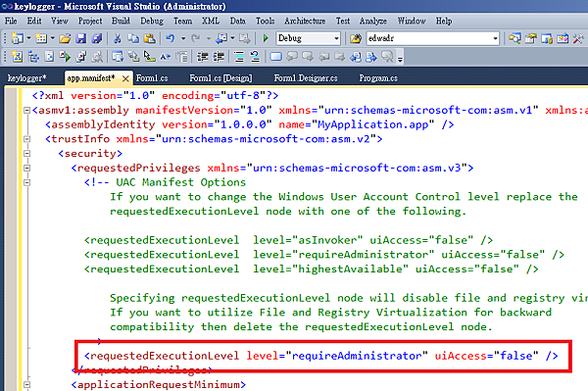Switch to the Form1.cs [Design] tab

tap(220, 78)
